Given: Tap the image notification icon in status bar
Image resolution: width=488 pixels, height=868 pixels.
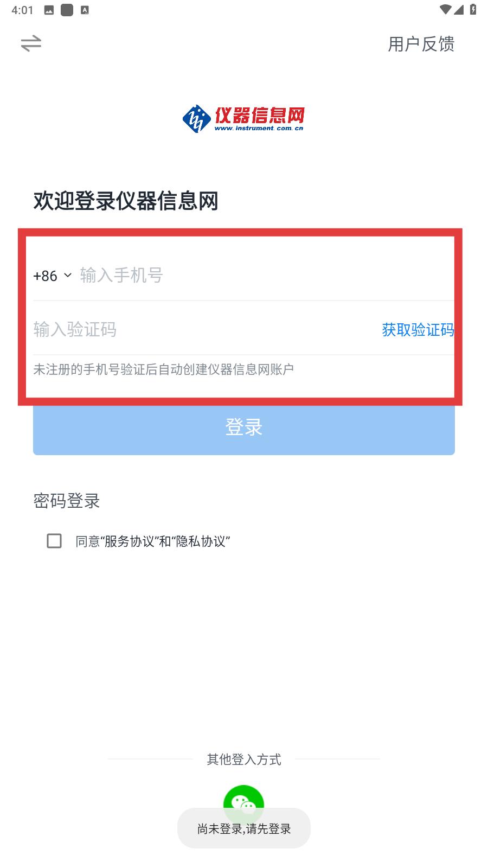Looking at the screenshot, I should [49, 10].
